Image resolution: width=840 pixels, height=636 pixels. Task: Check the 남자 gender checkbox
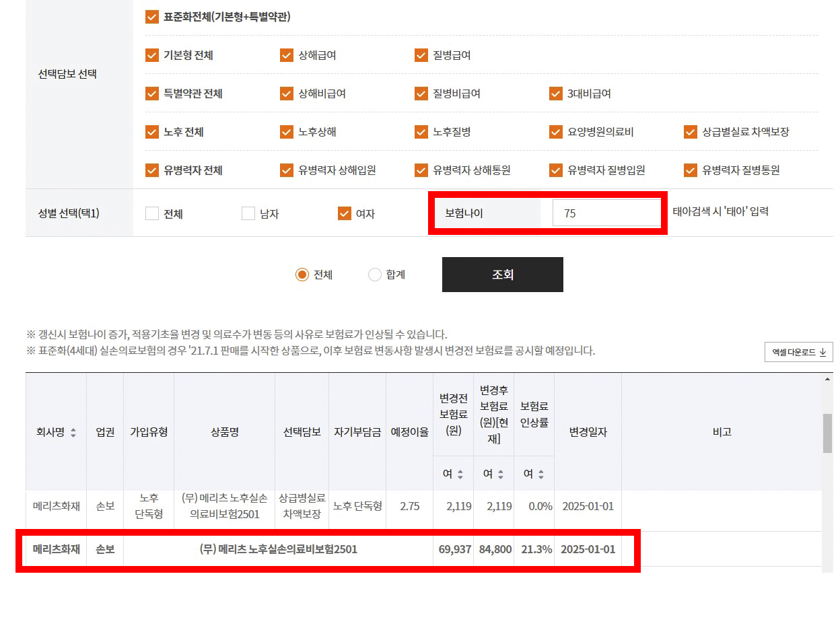248,213
